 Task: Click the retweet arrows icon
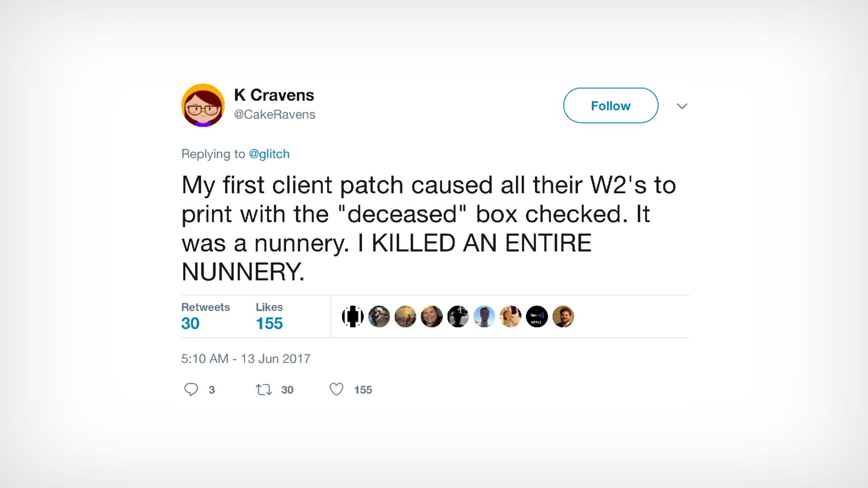coord(264,389)
